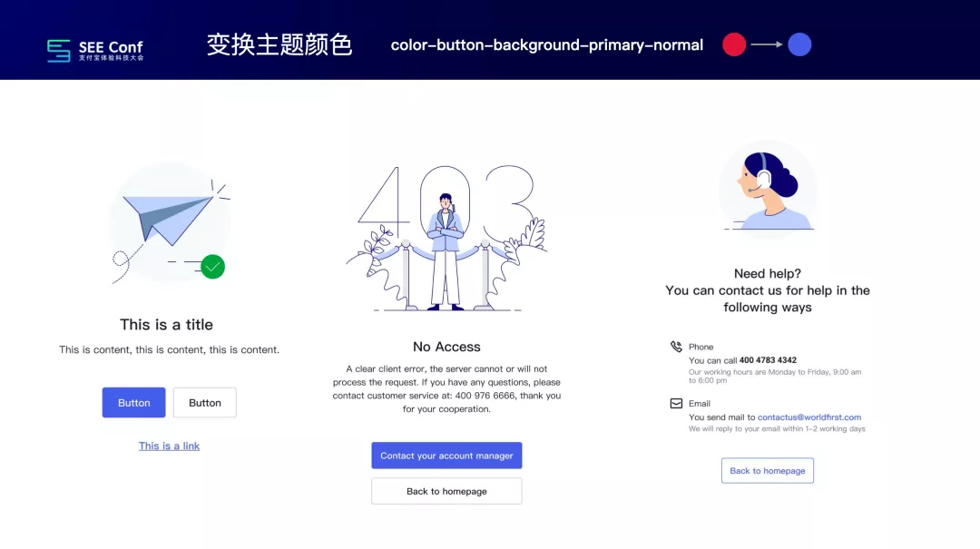The image size is (980, 549).
Task: Click the blue primary Button
Action: 133,403
